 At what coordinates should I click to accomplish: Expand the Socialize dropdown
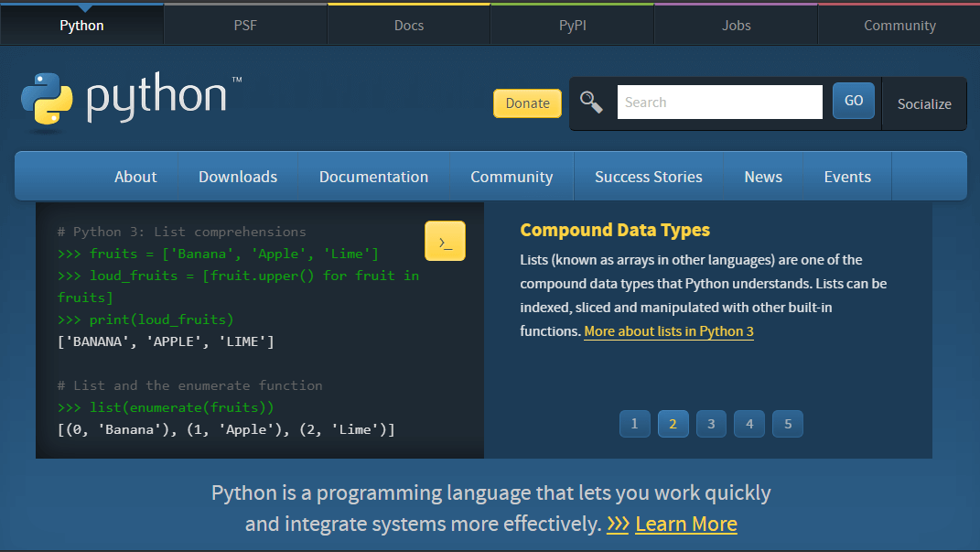(x=924, y=104)
